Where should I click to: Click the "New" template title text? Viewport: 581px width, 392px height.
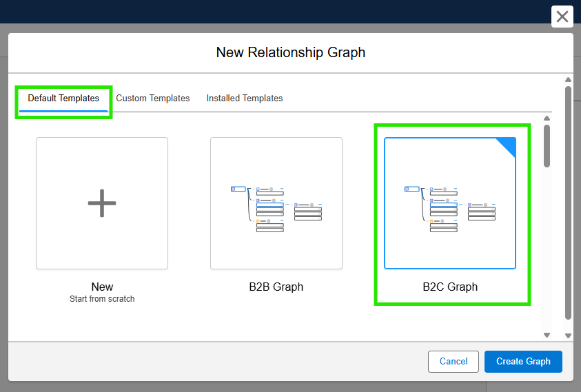(x=102, y=287)
